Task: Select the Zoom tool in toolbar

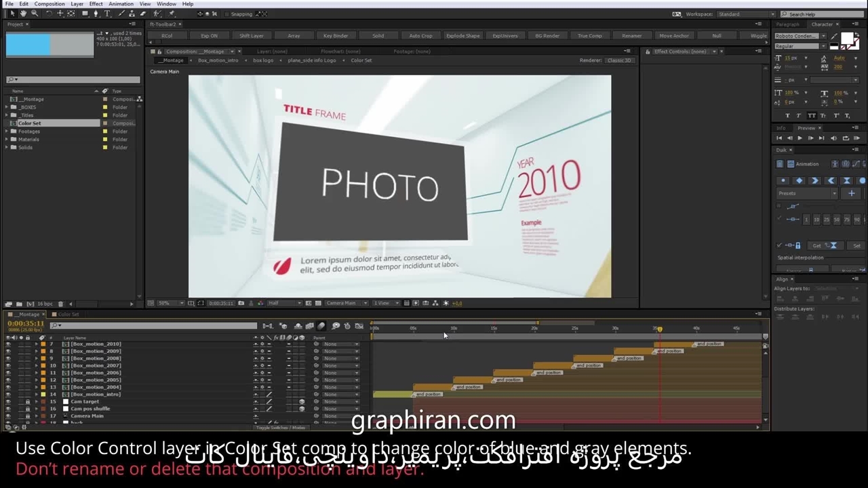Action: [35, 14]
